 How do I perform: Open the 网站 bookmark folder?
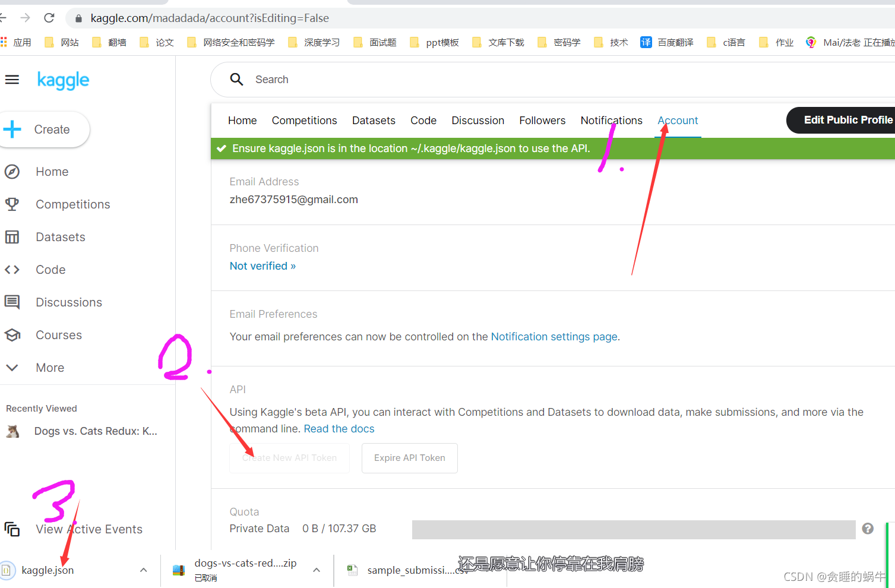[62, 42]
